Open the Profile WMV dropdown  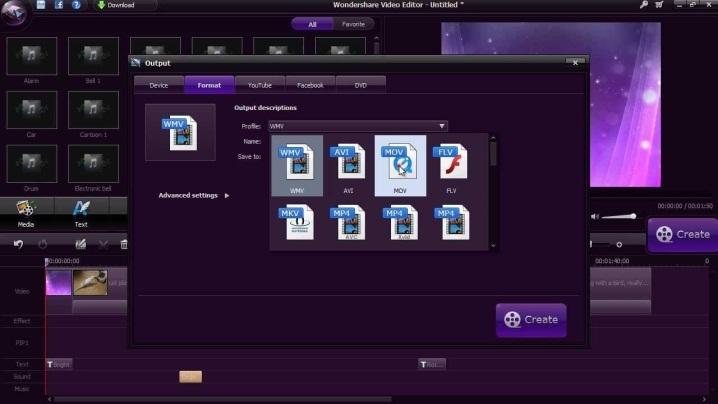[x=358, y=126]
